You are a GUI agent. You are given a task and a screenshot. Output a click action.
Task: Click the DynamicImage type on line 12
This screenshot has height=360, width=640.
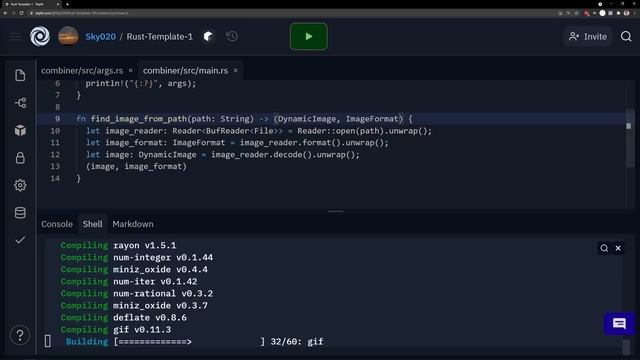click(167, 155)
